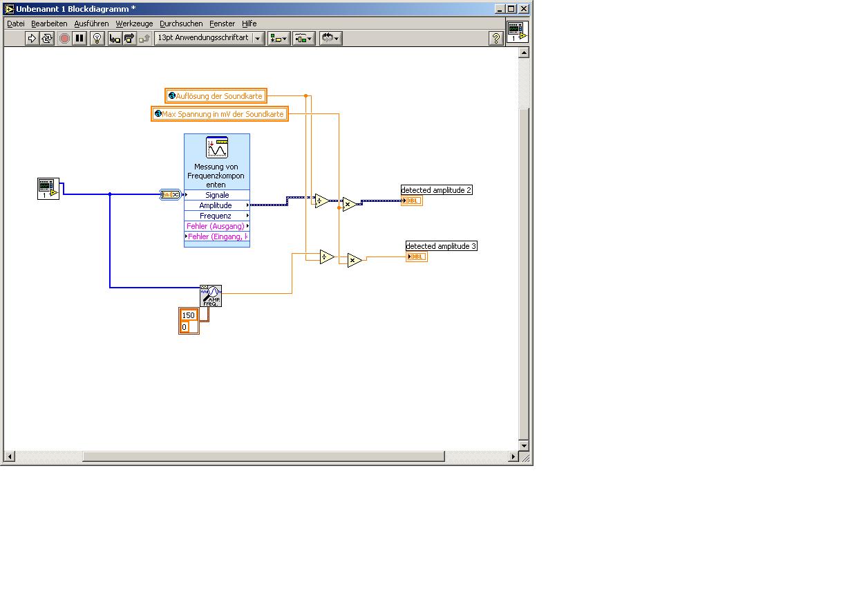The image size is (868, 614).
Task: Click horizontal scrollbar left arrow
Action: pyautogui.click(x=10, y=456)
